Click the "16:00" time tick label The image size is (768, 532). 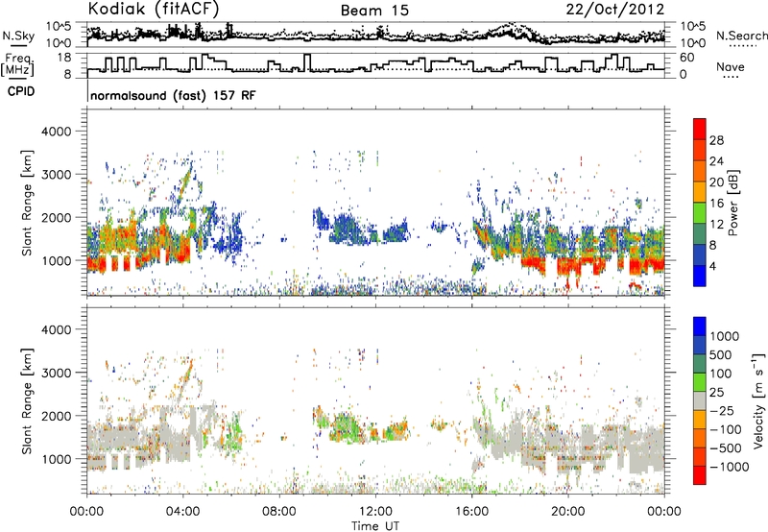471,512
